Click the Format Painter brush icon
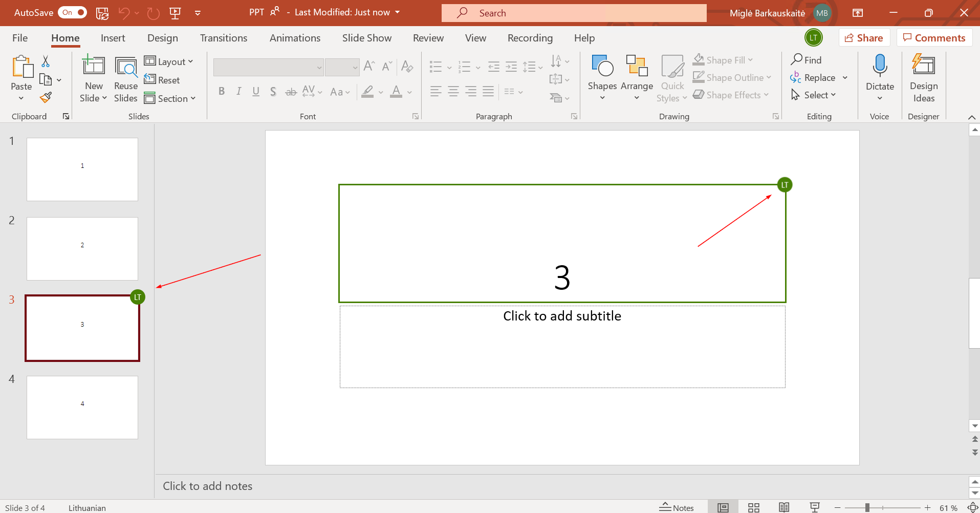 [46, 97]
